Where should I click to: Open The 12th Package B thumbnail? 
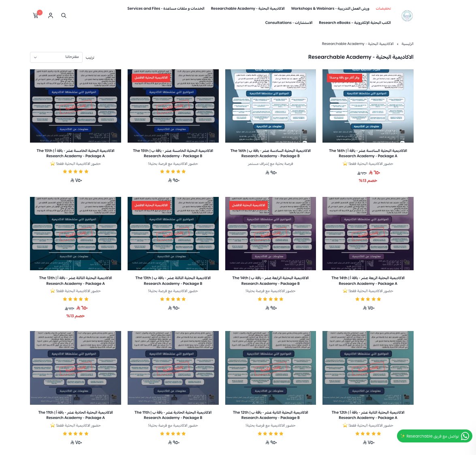tap(271, 368)
